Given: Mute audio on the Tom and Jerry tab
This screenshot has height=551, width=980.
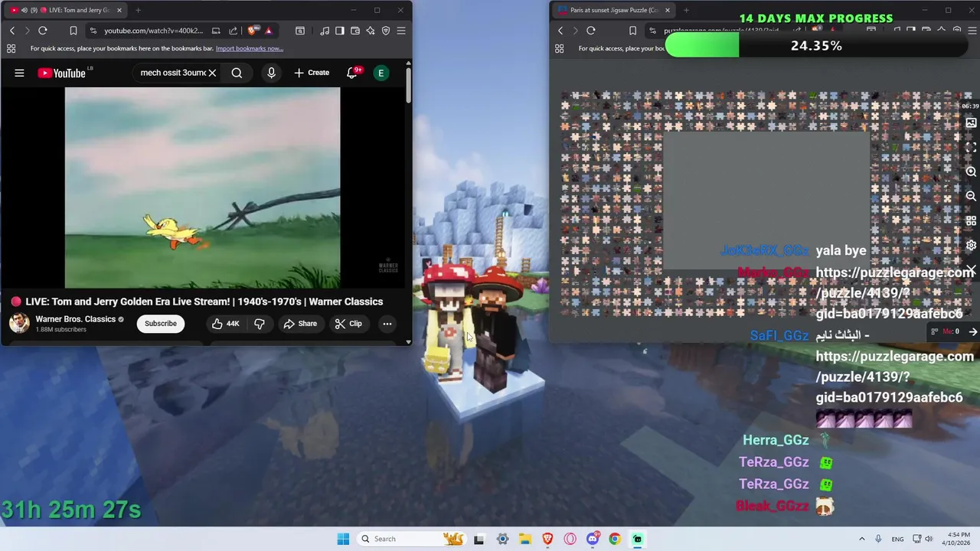Looking at the screenshot, I should [x=24, y=10].
